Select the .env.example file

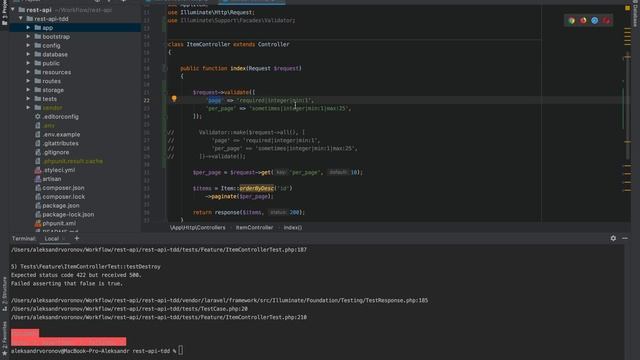point(61,135)
